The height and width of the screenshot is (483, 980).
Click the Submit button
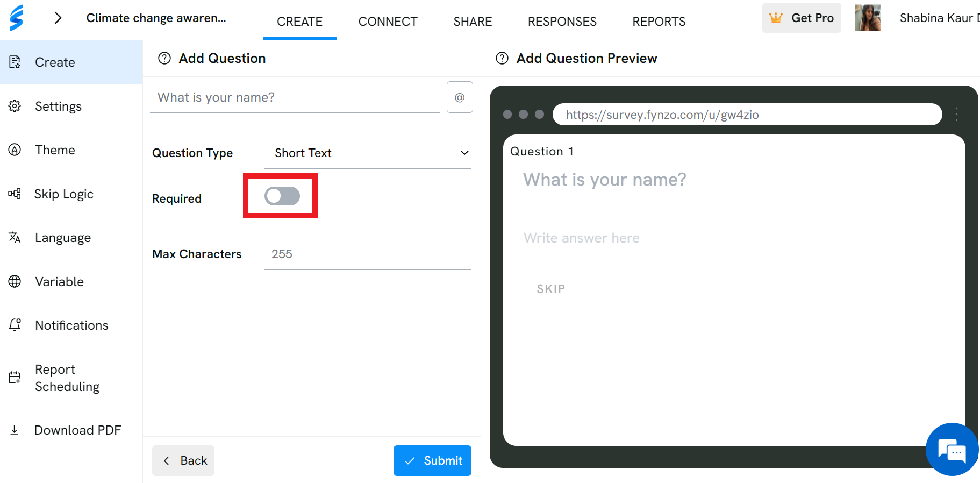point(432,461)
